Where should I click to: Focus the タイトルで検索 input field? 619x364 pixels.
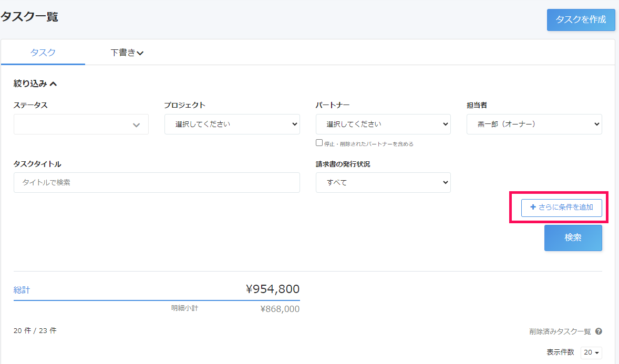(157, 183)
